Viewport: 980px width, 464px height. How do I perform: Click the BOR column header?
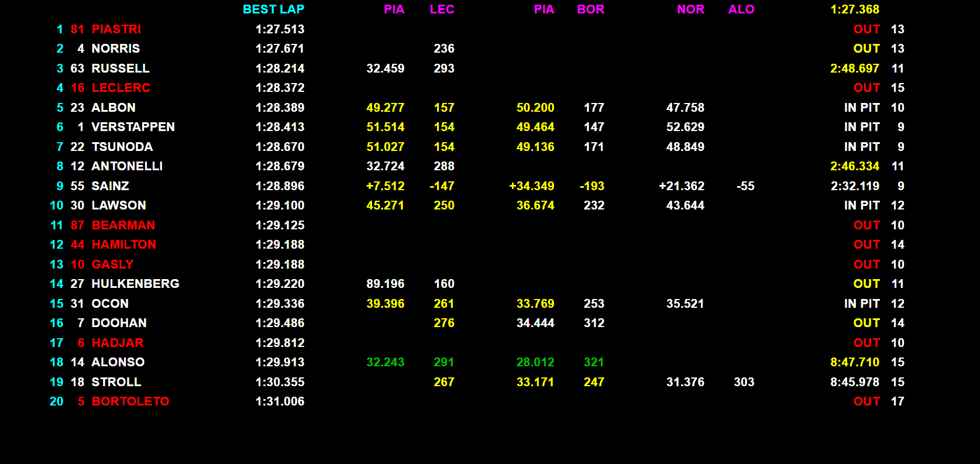(x=590, y=9)
